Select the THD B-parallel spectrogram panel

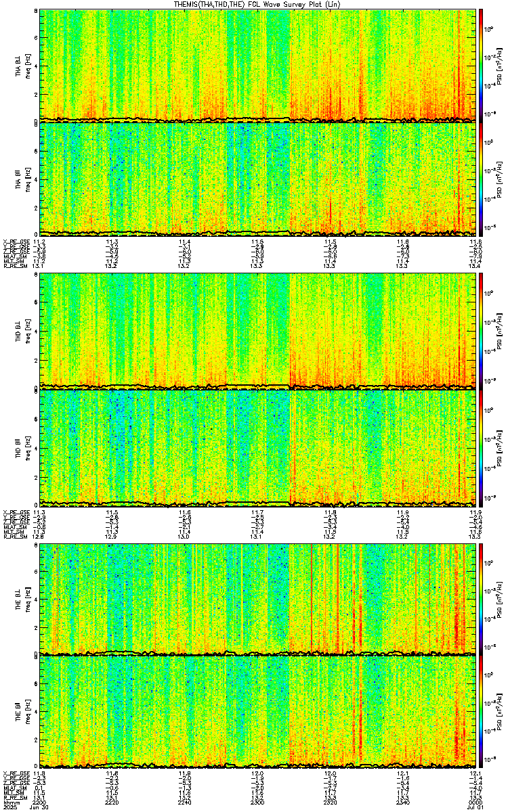257,447
